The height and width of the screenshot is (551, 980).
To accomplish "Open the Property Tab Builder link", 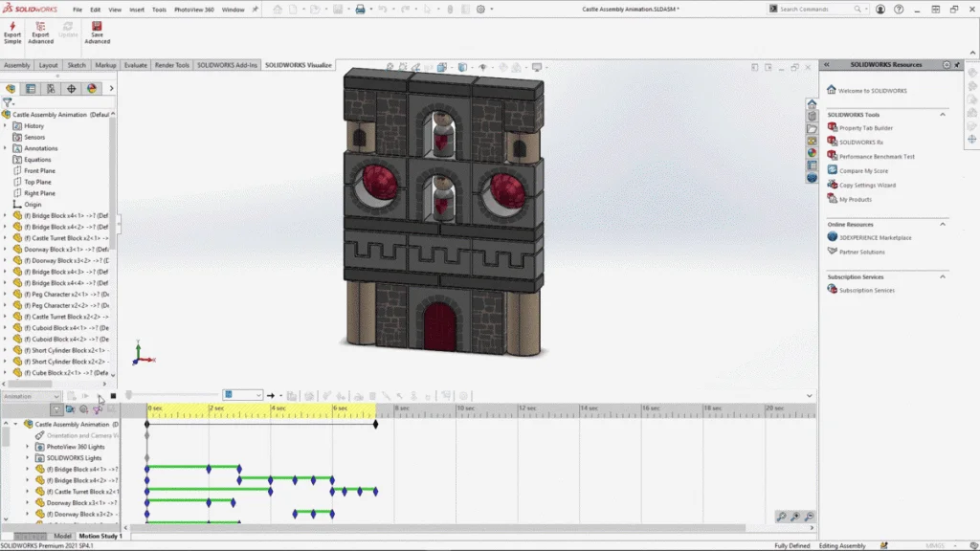I will click(865, 128).
